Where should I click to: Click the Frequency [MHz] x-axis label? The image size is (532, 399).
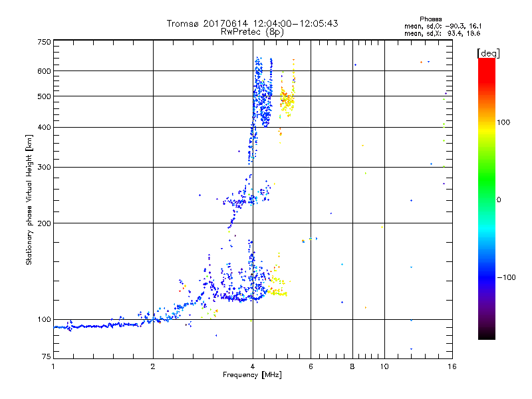point(252,376)
